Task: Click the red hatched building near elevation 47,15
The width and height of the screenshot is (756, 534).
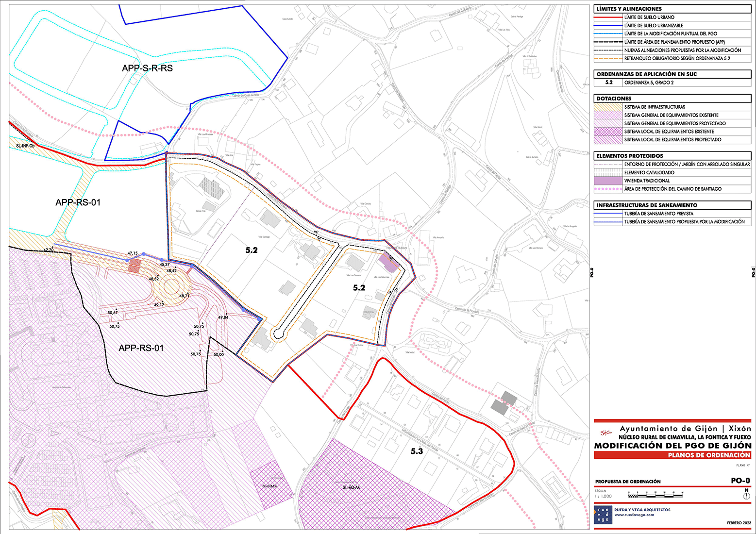Action: tap(134, 265)
